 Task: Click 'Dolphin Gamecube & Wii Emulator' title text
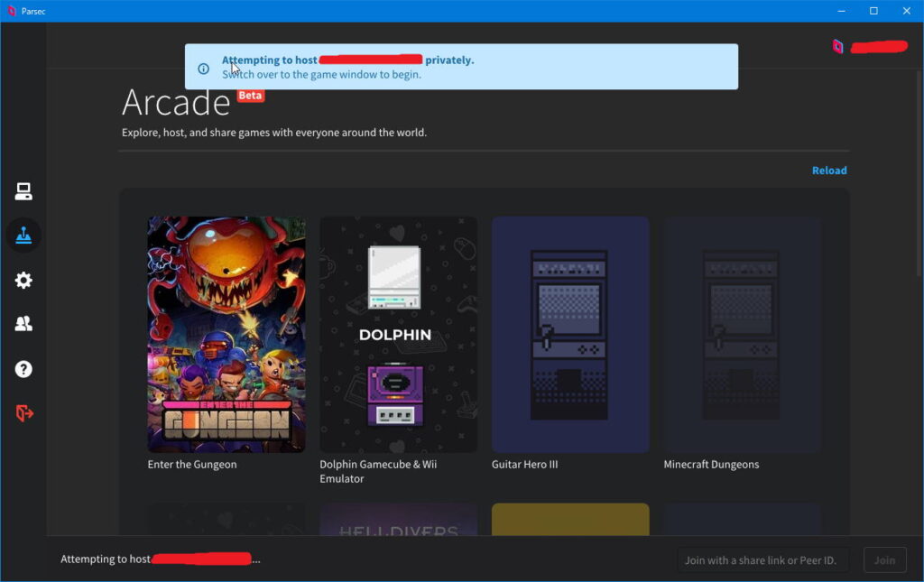378,471
